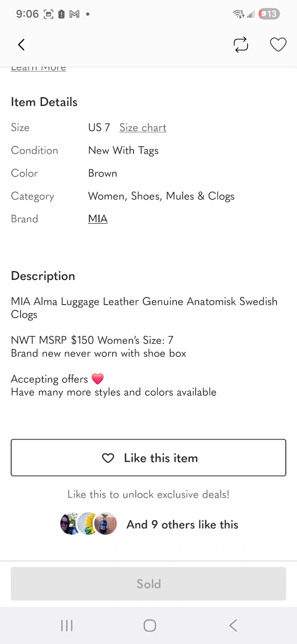View first liker's profile avatar
The height and width of the screenshot is (644, 297).
point(70,524)
